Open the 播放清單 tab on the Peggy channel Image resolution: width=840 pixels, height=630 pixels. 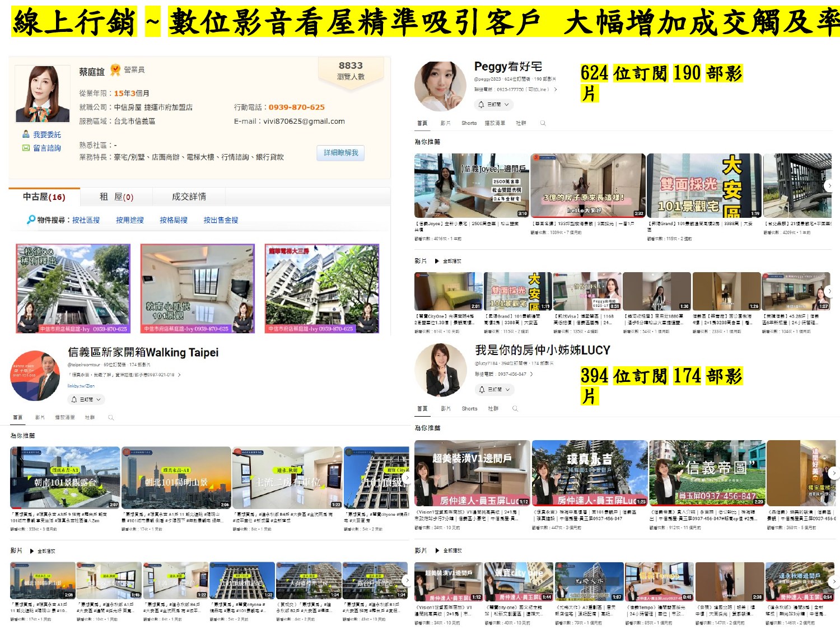point(494,123)
